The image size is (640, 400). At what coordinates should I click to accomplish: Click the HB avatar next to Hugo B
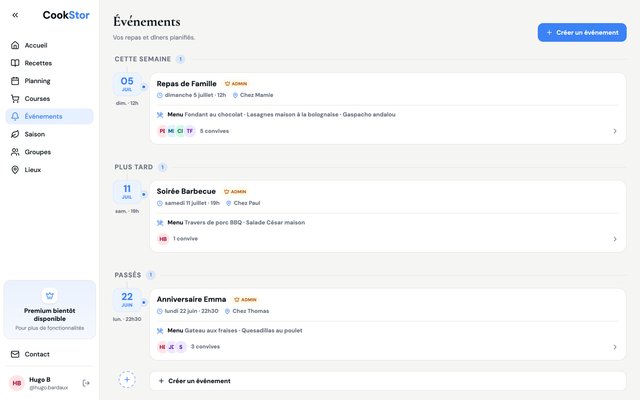17,383
